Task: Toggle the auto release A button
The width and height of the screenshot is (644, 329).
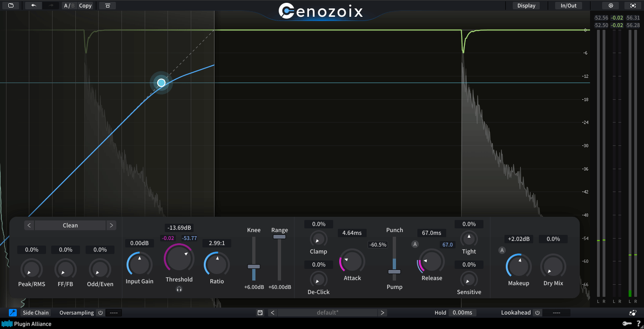Action: [x=415, y=244]
